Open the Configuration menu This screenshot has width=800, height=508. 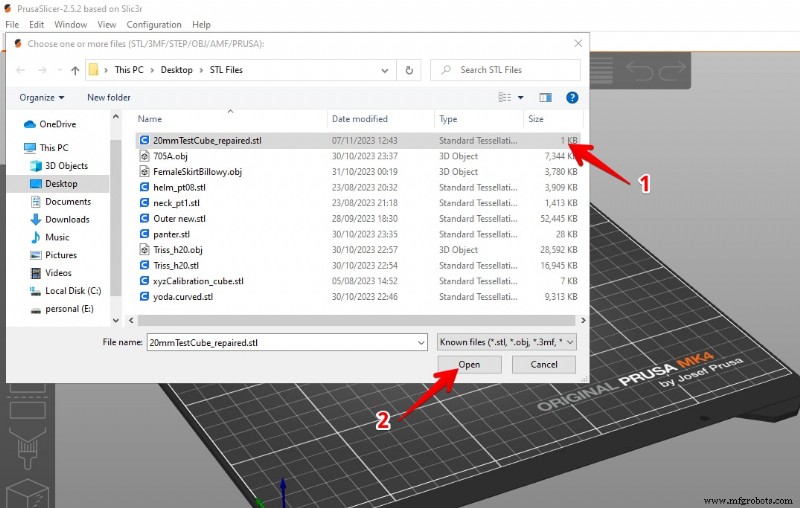click(154, 24)
